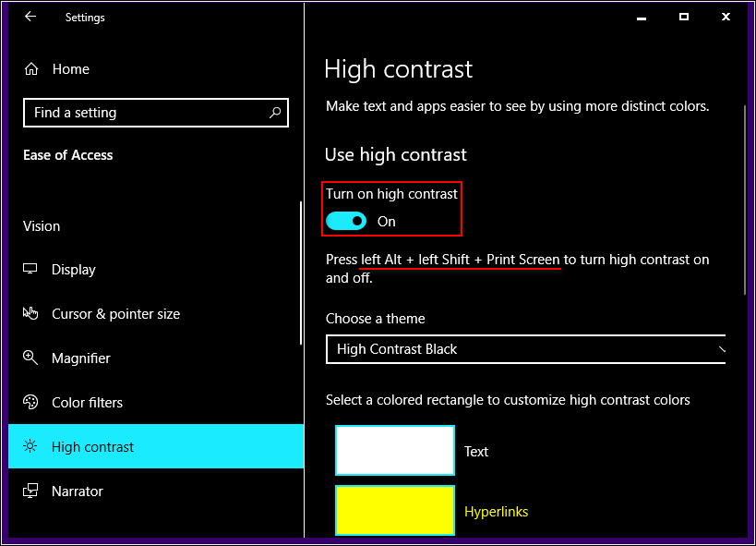756x546 pixels.
Task: Pick the yellow Hyperlinks color rectangle
Action: tap(395, 510)
